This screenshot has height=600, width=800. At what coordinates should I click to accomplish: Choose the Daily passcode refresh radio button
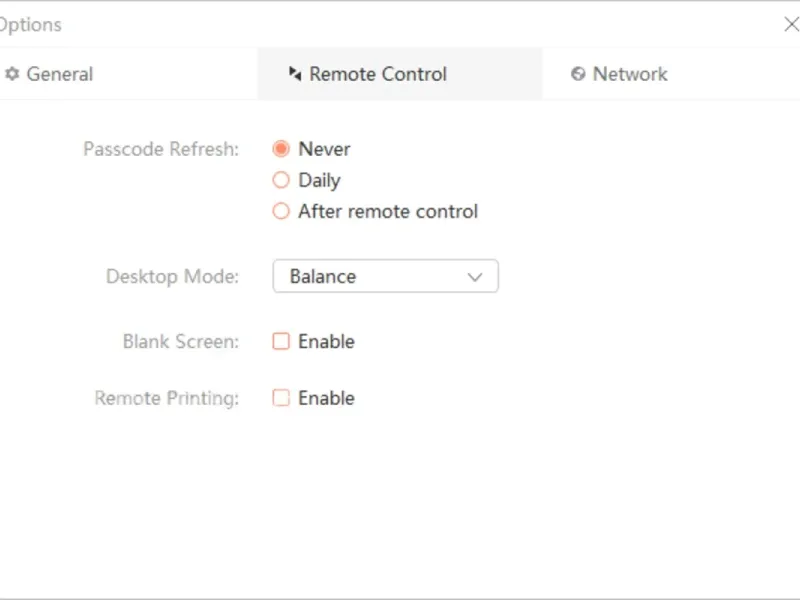281,181
